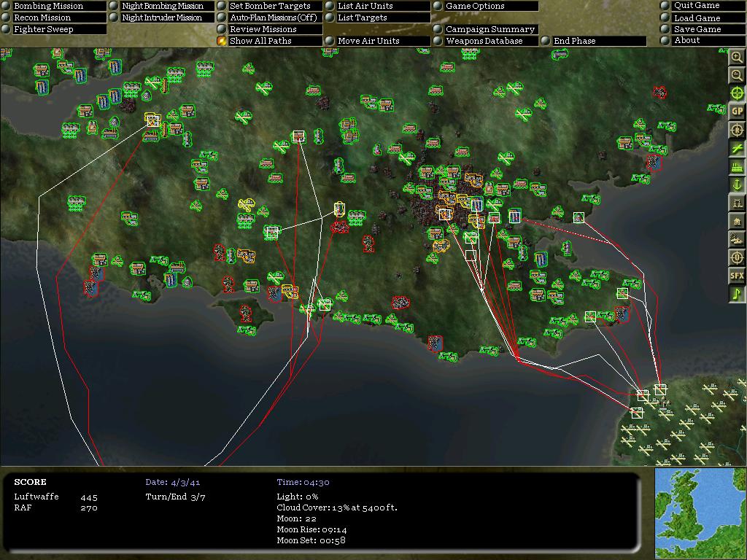Toggle SFX sound effects
The width and height of the screenshot is (747, 560).
click(737, 276)
